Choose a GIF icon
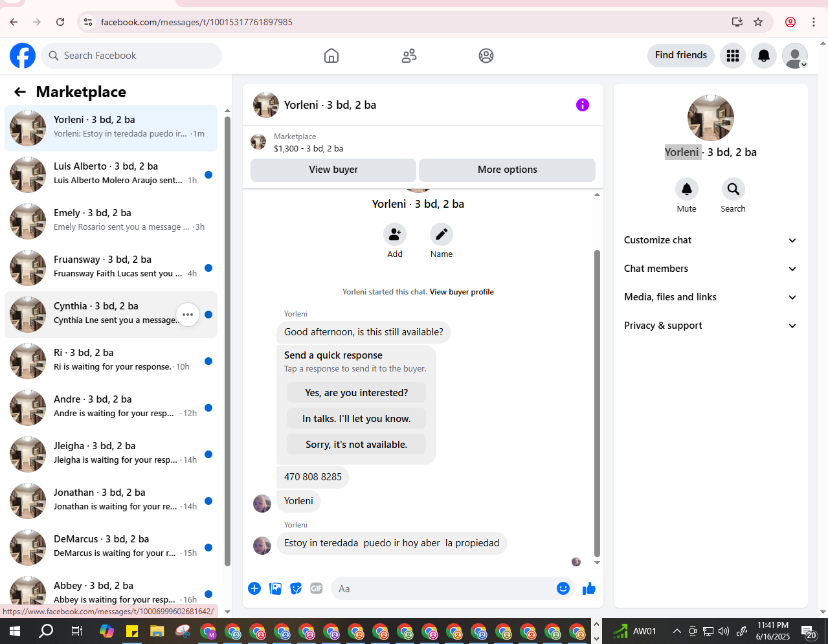The image size is (828, 644). 317,588
